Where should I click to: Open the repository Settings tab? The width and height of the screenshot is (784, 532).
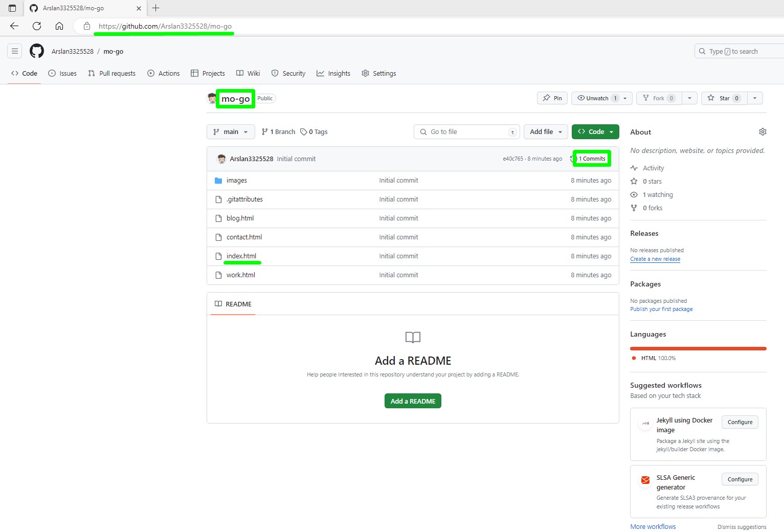[x=379, y=74]
